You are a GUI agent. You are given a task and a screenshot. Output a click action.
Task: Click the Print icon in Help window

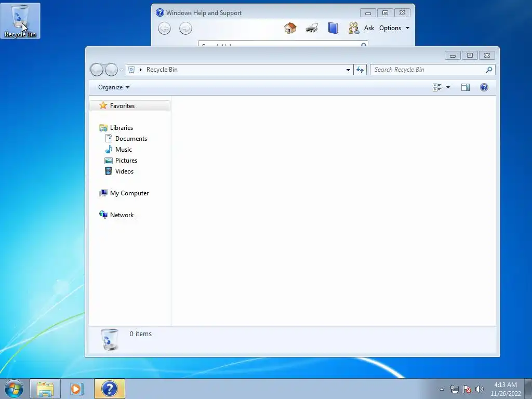tap(312, 28)
